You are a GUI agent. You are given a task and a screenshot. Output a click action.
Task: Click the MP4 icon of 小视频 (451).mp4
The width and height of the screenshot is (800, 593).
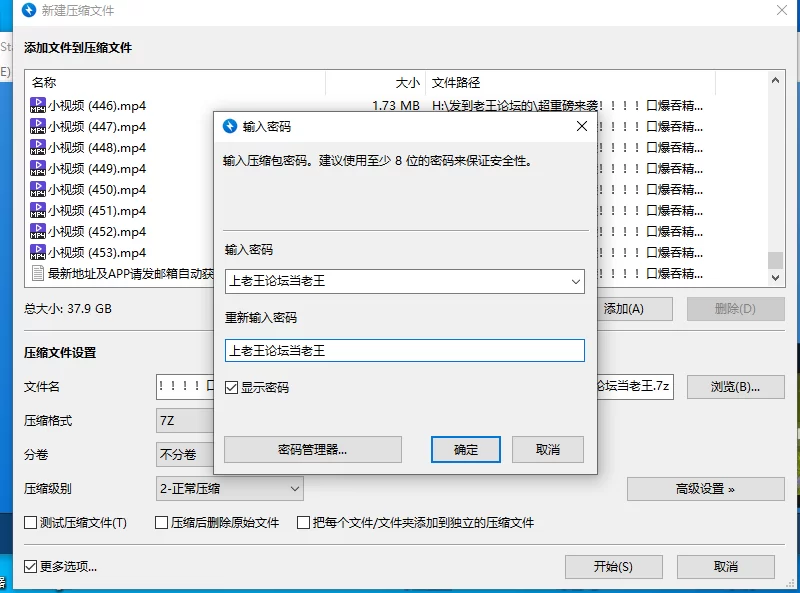(38, 210)
